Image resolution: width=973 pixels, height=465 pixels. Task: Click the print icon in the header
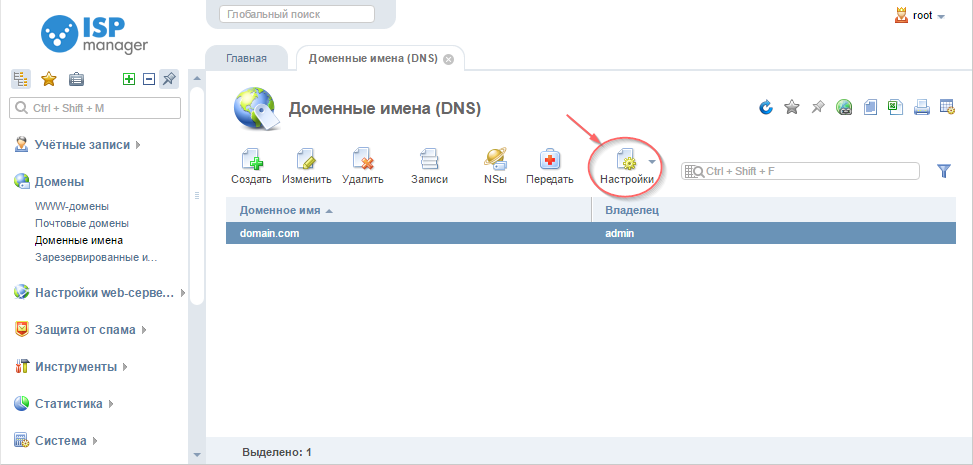(x=922, y=107)
